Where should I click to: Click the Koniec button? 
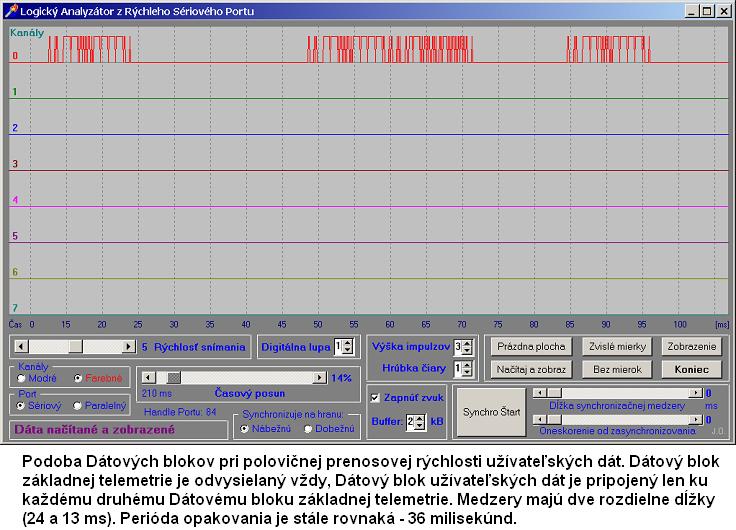click(691, 369)
